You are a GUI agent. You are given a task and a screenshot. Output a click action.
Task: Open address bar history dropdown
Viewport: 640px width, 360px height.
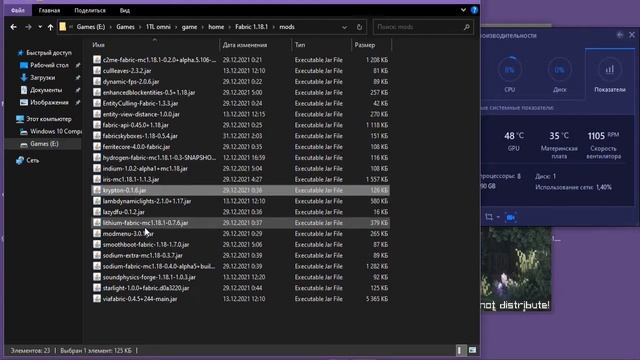tap(344, 27)
